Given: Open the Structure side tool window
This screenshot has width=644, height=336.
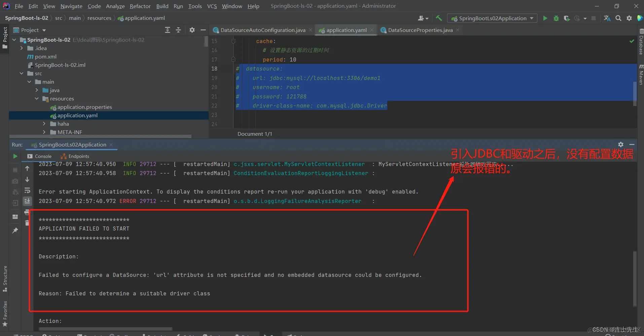Looking at the screenshot, I should point(5,279).
